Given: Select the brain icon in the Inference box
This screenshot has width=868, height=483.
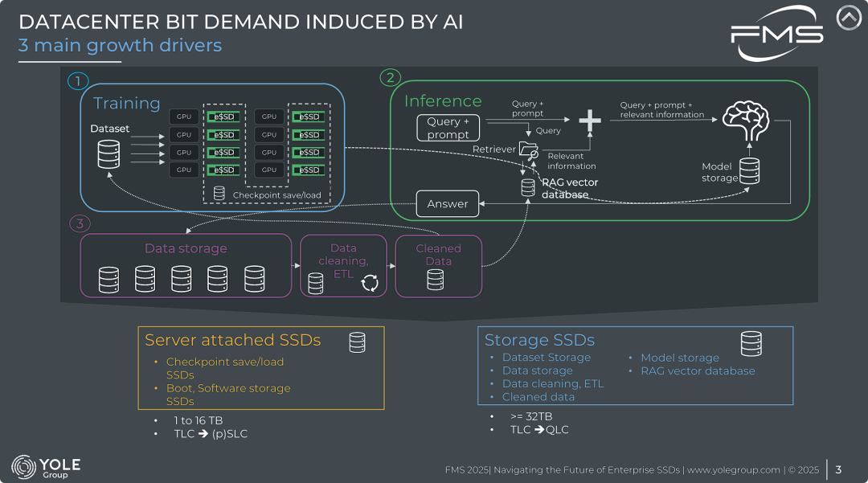Looking at the screenshot, I should coord(746,121).
